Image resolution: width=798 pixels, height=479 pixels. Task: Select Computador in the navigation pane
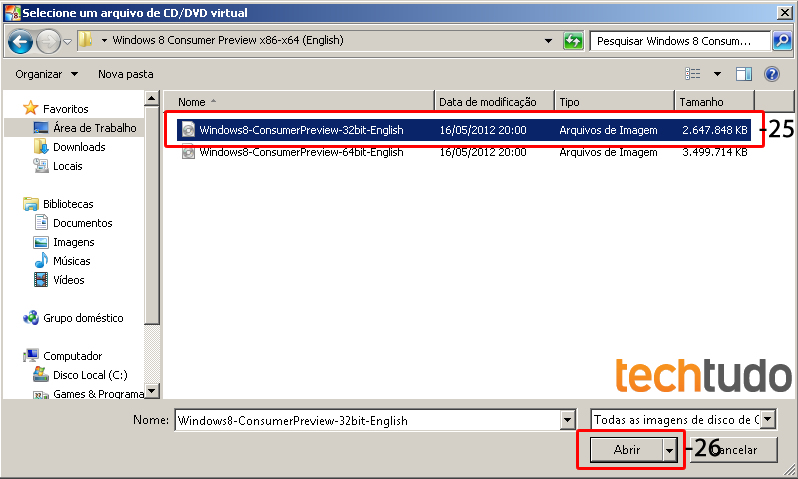[x=72, y=356]
